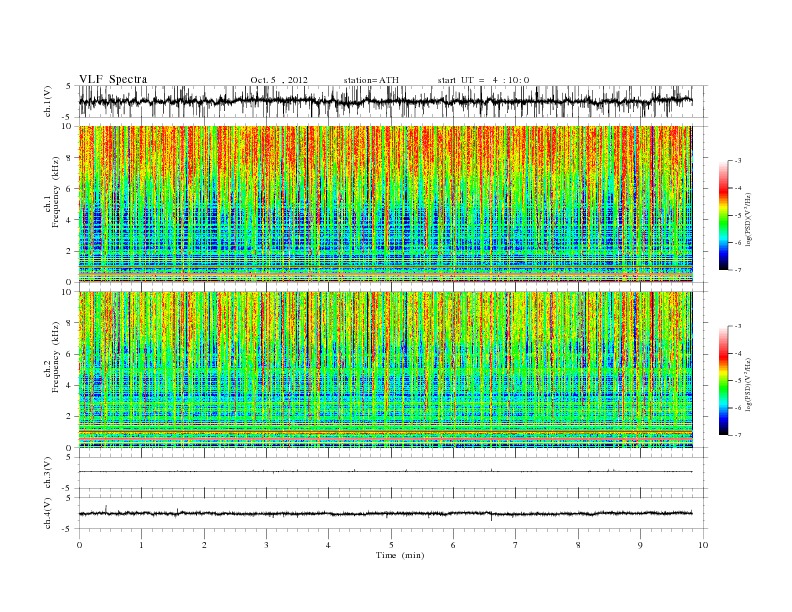Click the ch.2 color bar "-7" tick label

coord(738,435)
